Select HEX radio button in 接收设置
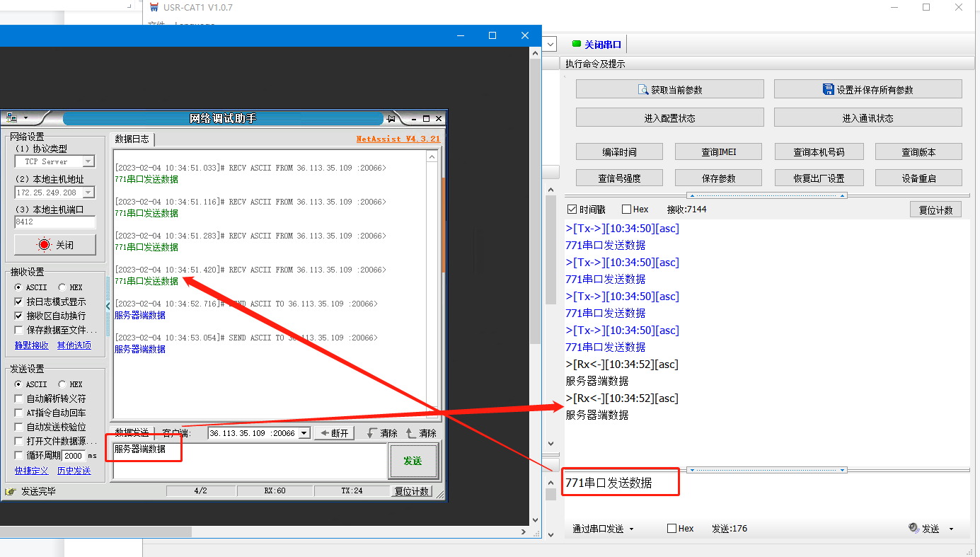This screenshot has height=557, width=980. 62,287
